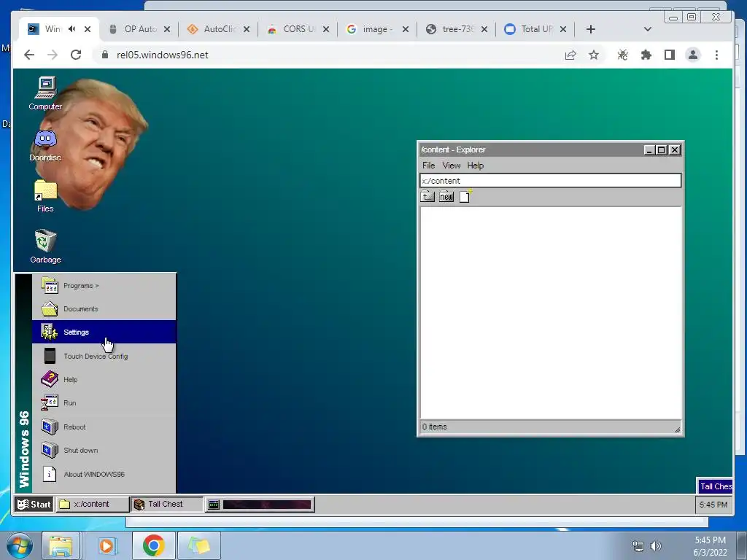Maximize the Explorer window

(661, 150)
